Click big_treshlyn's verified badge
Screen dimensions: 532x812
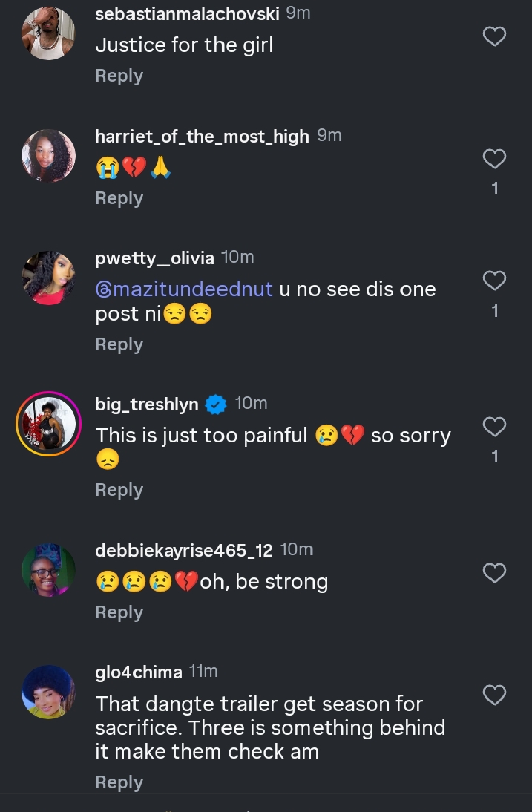coord(216,405)
